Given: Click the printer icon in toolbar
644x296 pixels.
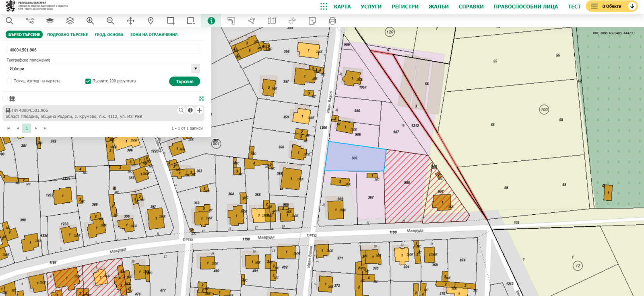Looking at the screenshot, I should (x=332, y=21).
